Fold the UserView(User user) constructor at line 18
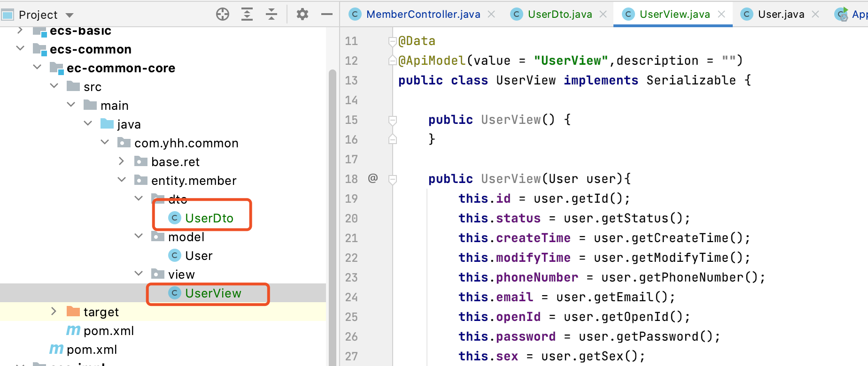 (393, 179)
